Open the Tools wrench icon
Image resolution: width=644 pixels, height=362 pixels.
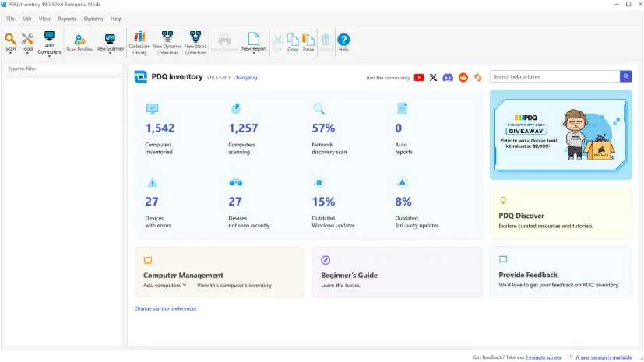coord(27,39)
